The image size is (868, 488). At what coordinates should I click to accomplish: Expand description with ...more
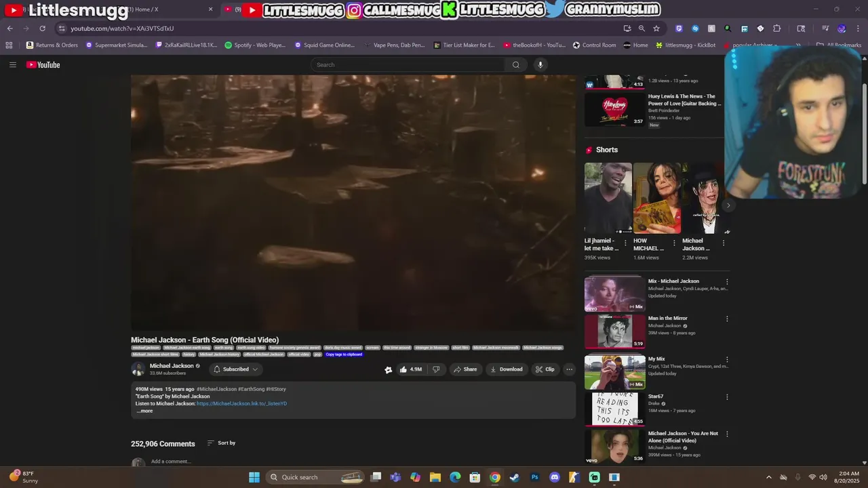pos(144,411)
